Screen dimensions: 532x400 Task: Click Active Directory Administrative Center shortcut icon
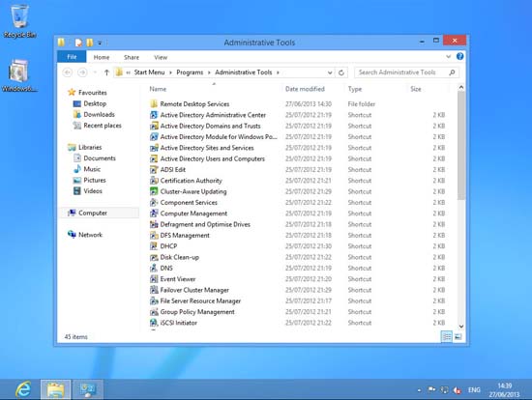pos(154,115)
